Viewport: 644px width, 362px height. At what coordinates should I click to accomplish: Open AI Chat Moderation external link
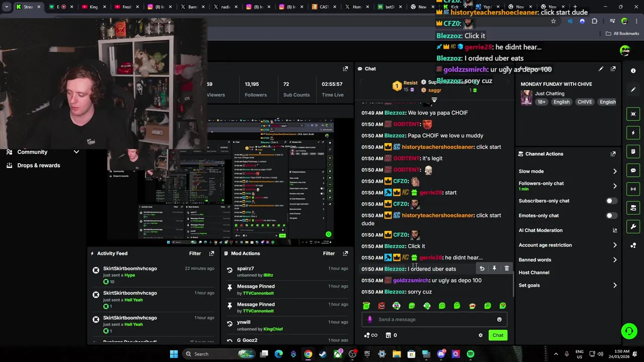point(615,230)
